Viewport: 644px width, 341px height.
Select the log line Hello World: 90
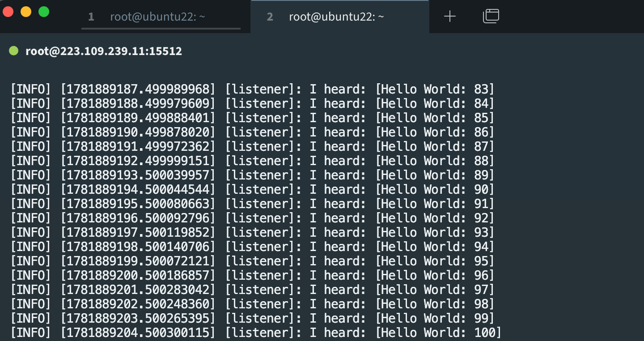pyautogui.click(x=252, y=189)
